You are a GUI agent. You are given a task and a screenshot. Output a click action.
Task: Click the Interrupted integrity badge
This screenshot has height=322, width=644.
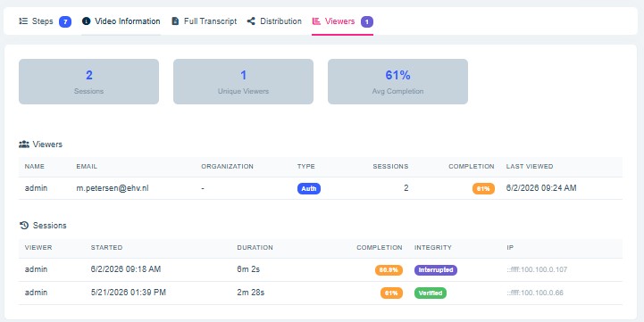(x=436, y=270)
